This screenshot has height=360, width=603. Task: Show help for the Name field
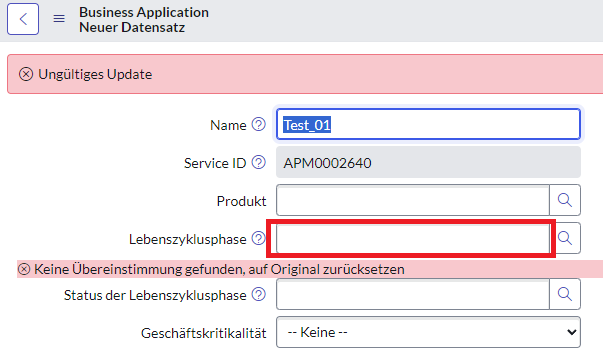258,124
